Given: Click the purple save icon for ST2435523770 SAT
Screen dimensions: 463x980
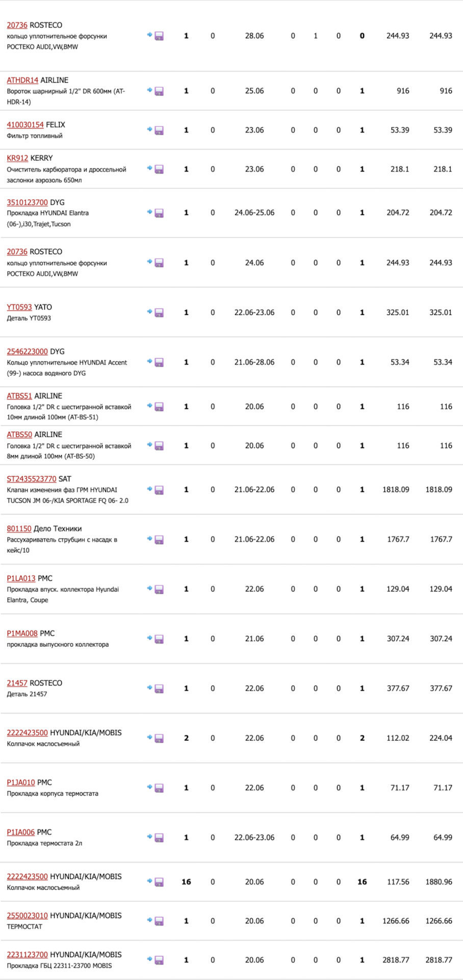Looking at the screenshot, I should [159, 490].
